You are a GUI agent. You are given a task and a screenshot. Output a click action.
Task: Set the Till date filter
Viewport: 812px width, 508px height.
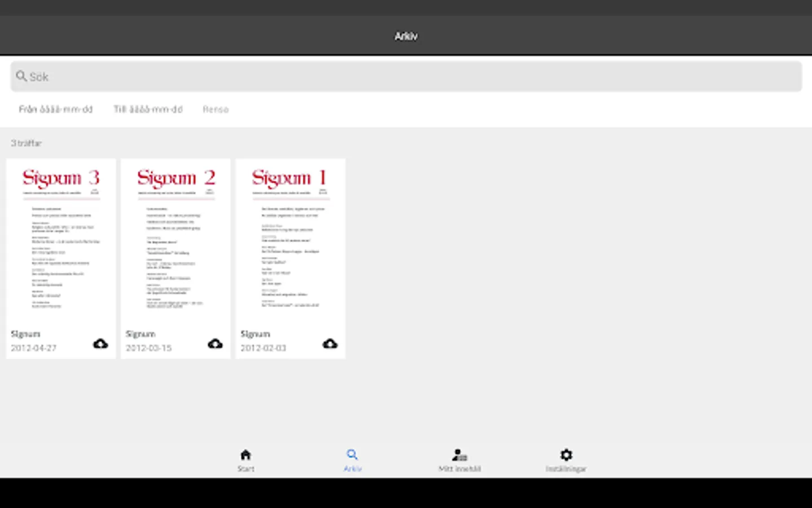(148, 110)
